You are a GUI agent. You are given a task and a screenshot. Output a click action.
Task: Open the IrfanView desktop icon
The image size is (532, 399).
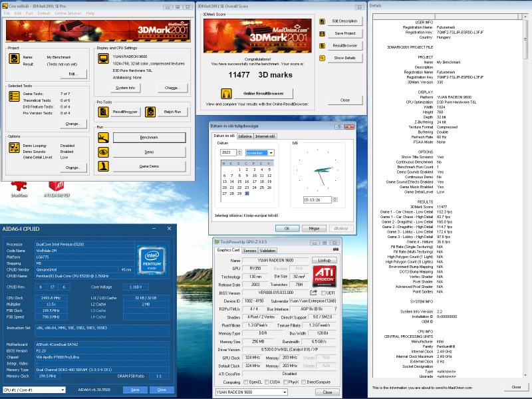point(19,188)
